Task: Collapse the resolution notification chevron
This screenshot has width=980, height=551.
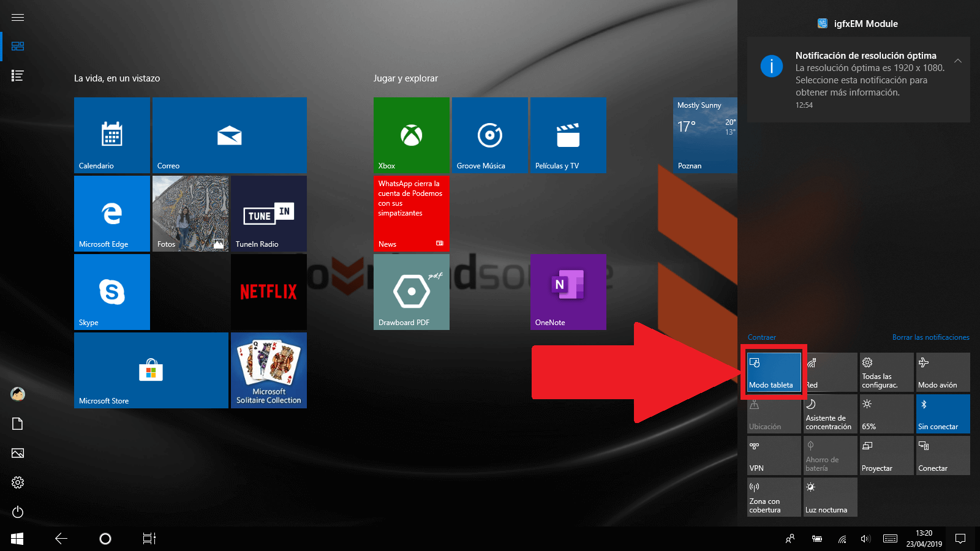Action: pos(958,61)
